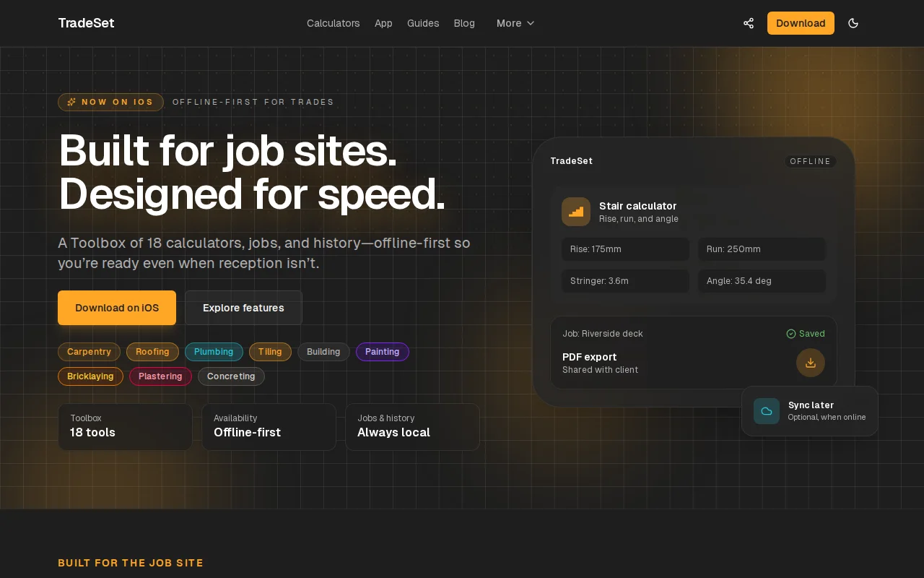
Task: Click Explore features button
Action: coord(243,308)
